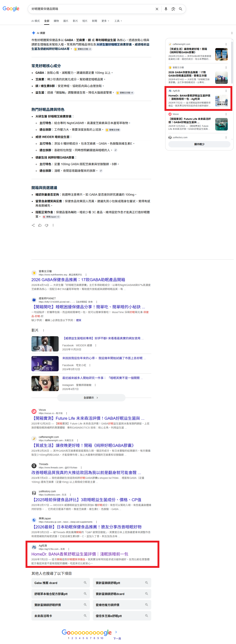This screenshot has height=644, width=236.
Task: Open 【2026最新】日本助眠保健食品推薦 result
Action: pyautogui.click(x=86, y=527)
